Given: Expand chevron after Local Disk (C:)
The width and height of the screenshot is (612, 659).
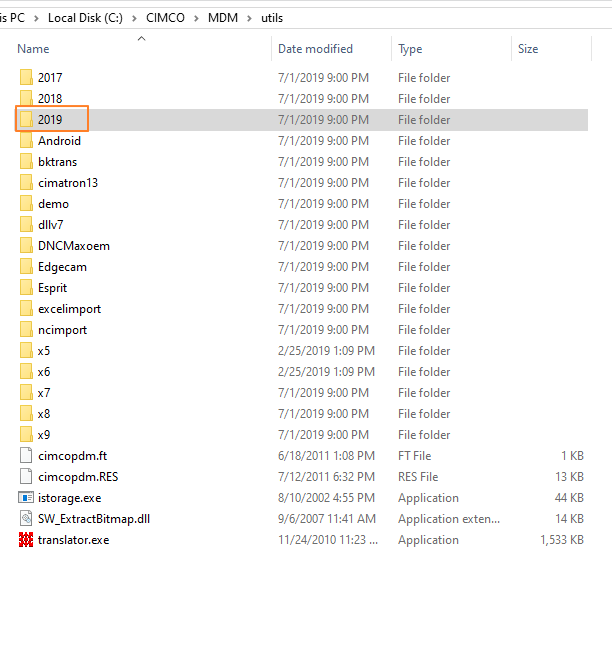Looking at the screenshot, I should tap(134, 18).
